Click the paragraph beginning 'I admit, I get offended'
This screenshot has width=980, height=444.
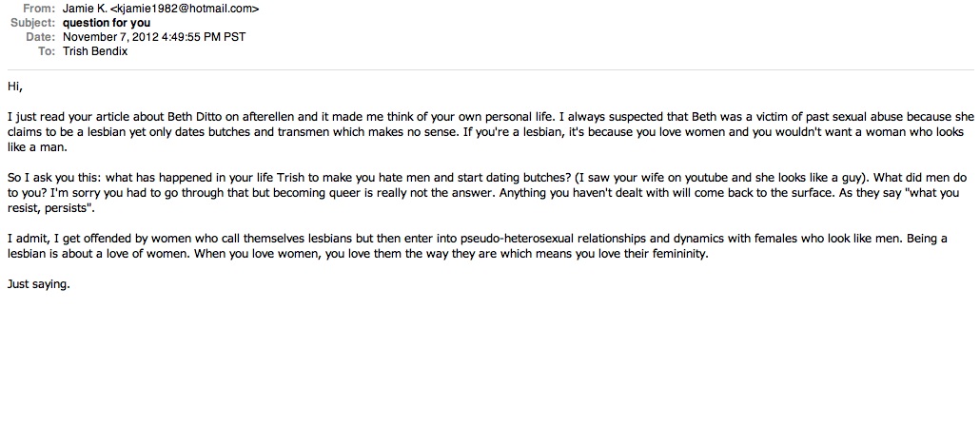[x=478, y=246]
